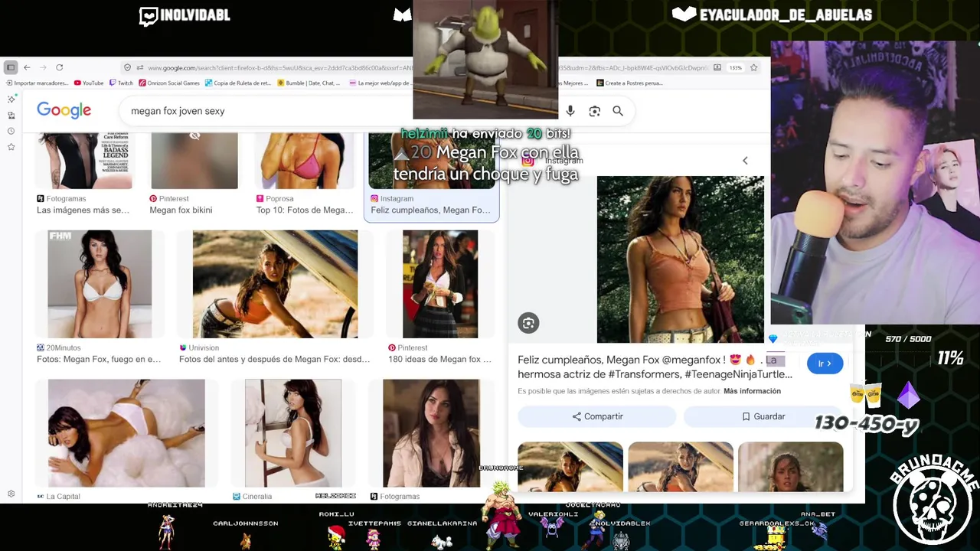
Task: Open the first related image below Compartir
Action: pyautogui.click(x=570, y=467)
